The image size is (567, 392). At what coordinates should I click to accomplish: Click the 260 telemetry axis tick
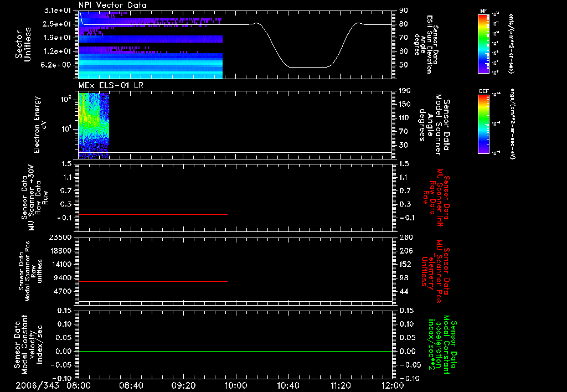pos(406,237)
